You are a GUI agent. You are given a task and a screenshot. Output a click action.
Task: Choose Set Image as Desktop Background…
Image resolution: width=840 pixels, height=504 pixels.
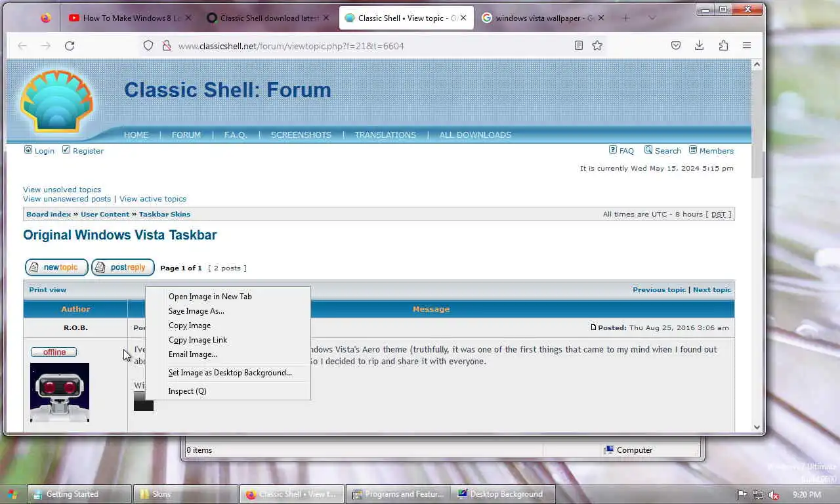point(228,373)
